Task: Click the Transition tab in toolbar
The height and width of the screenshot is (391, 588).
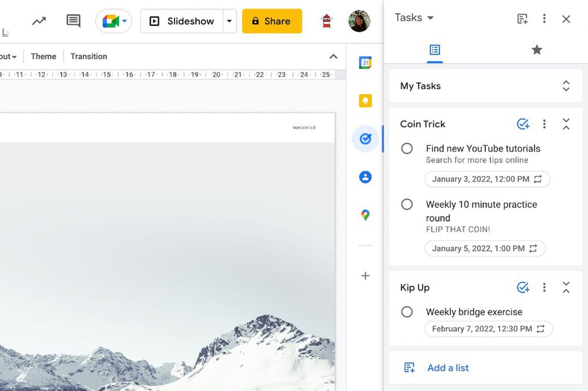Action: 88,56
